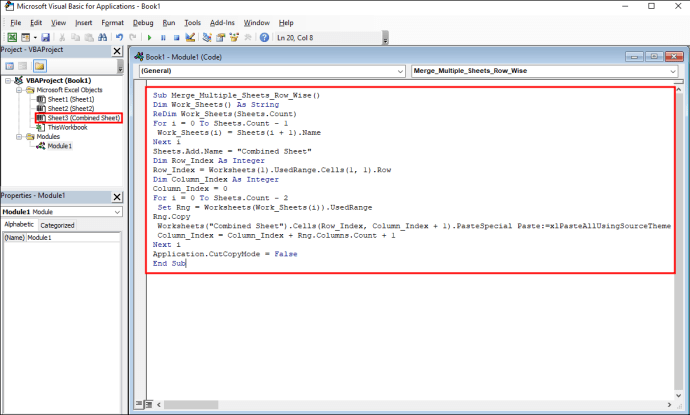Switch to the Categorized properties tab
Screen dimensions: 690x415
(57, 225)
